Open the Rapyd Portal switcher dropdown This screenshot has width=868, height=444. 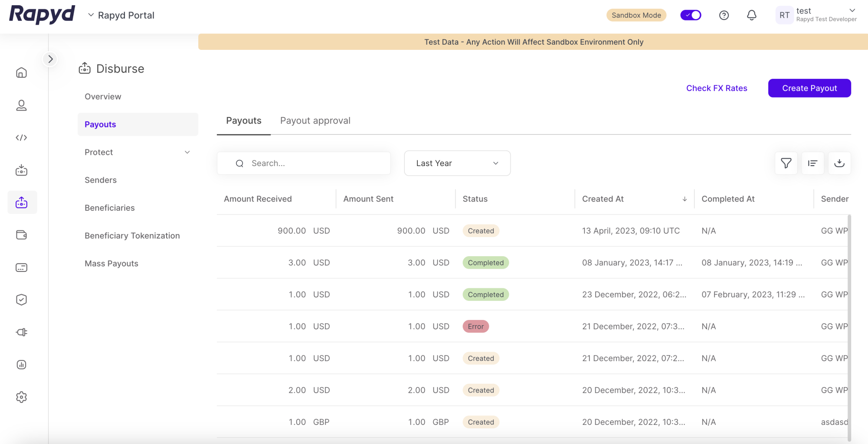tap(121, 15)
